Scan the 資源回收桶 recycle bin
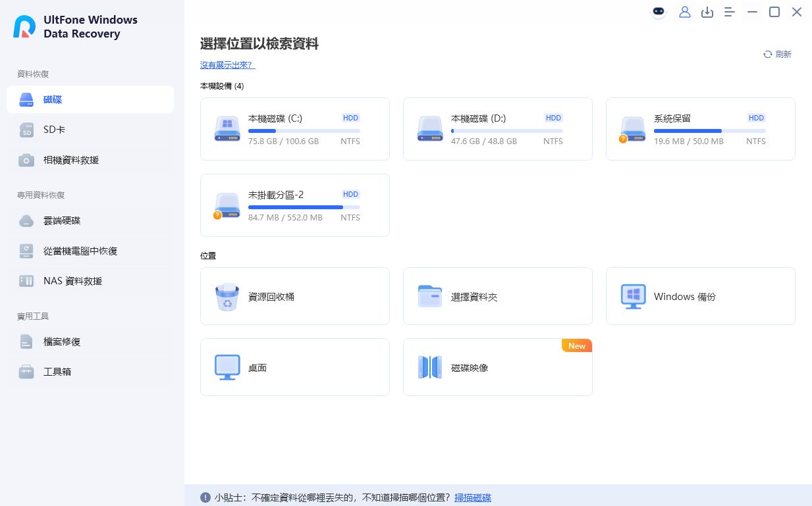Image resolution: width=812 pixels, height=506 pixels. pyautogui.click(x=295, y=296)
